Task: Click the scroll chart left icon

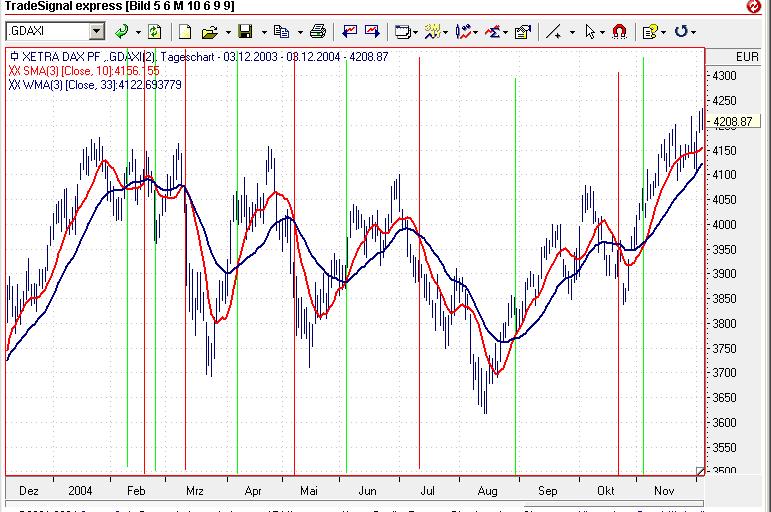Action: click(348, 32)
